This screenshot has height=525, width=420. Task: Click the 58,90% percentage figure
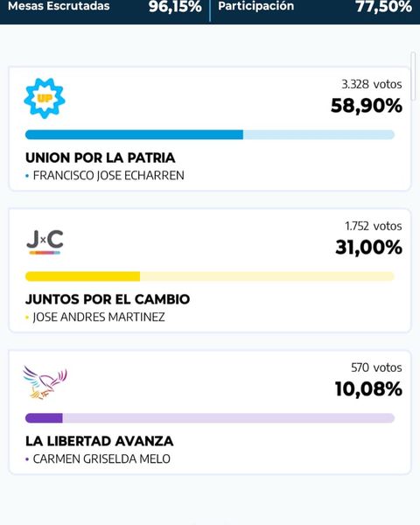[367, 106]
